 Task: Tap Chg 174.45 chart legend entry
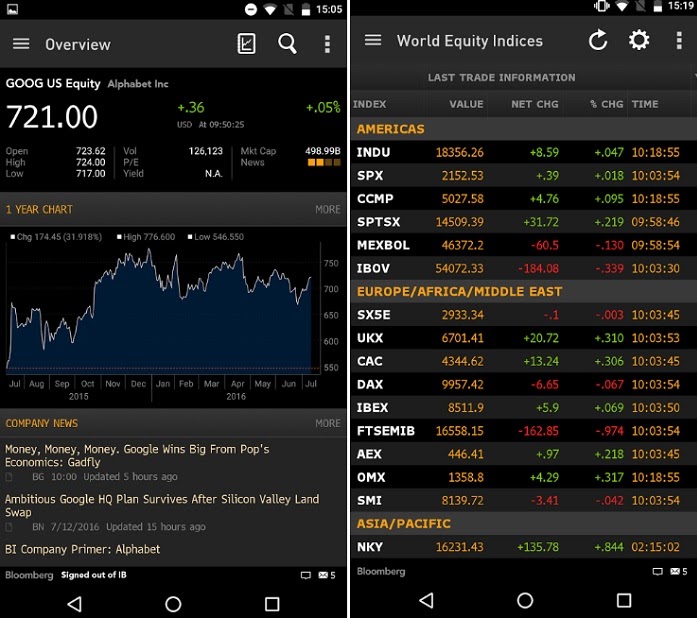56,237
